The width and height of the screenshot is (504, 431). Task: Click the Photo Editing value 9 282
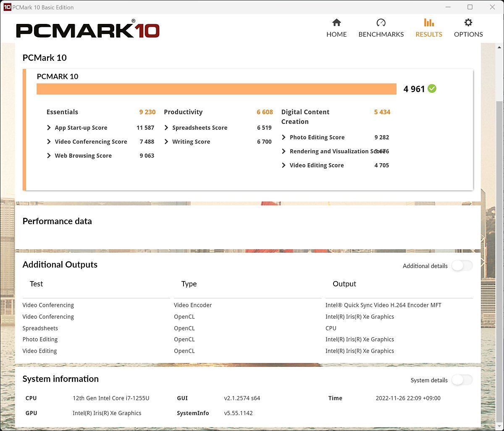click(x=382, y=137)
